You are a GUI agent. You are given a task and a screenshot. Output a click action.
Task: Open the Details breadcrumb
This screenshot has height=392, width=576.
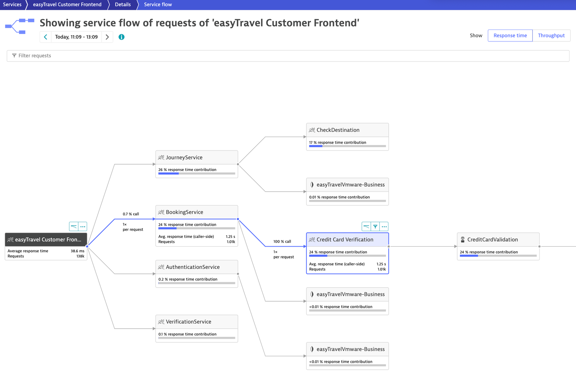click(x=123, y=5)
